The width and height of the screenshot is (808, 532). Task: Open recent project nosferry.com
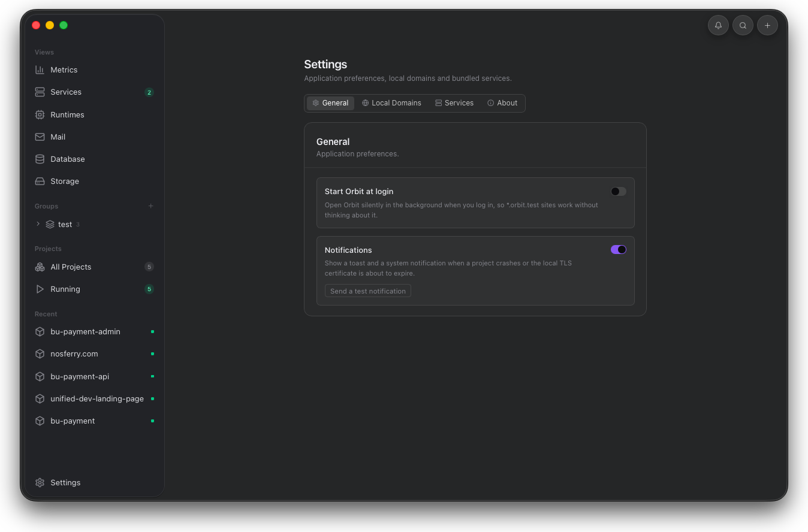[x=74, y=353]
